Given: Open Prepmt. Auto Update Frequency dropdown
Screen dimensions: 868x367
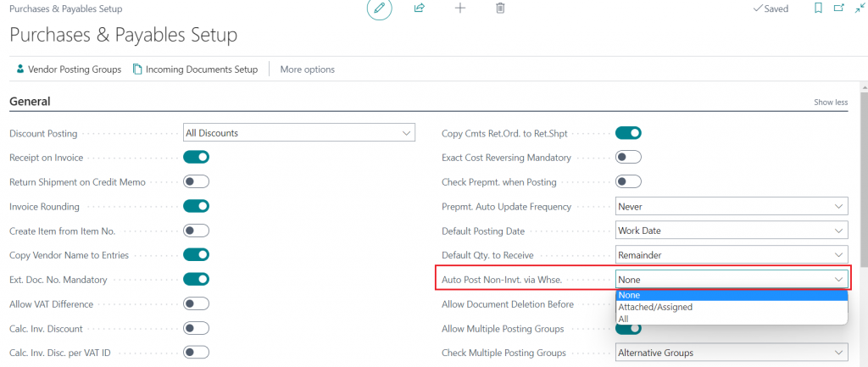Looking at the screenshot, I should [732, 207].
